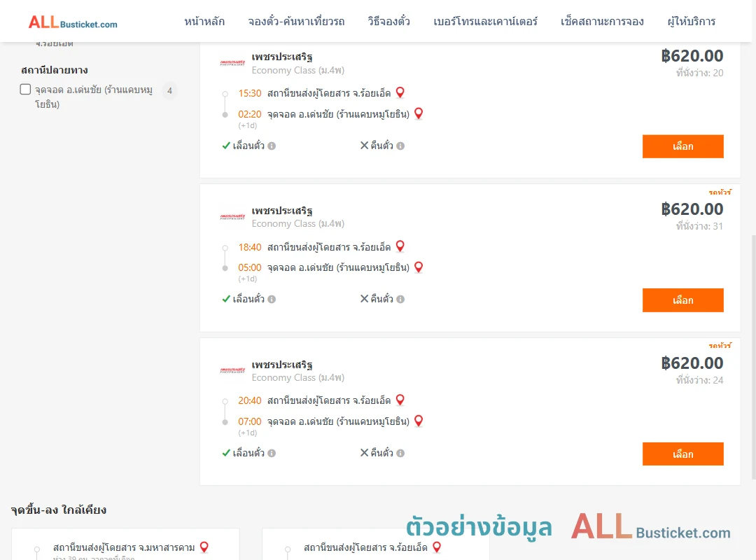The height and width of the screenshot is (560, 756).
Task: Click the page vertical scrollbar
Action: [753, 357]
